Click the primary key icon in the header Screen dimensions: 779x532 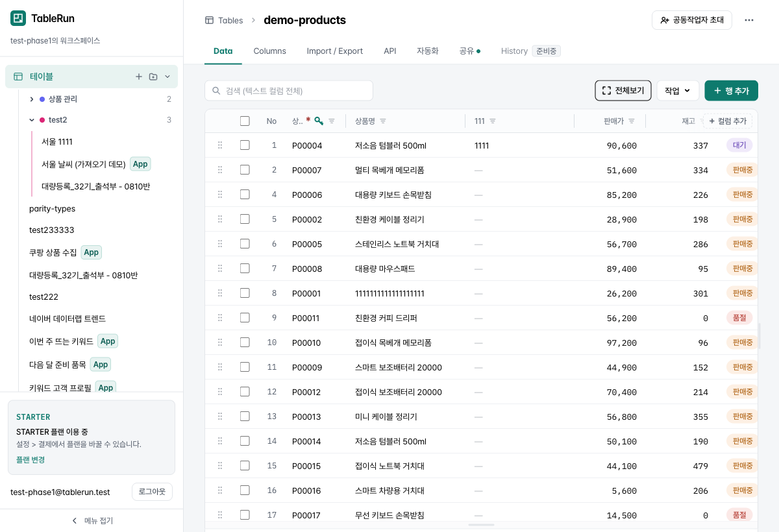tap(319, 121)
